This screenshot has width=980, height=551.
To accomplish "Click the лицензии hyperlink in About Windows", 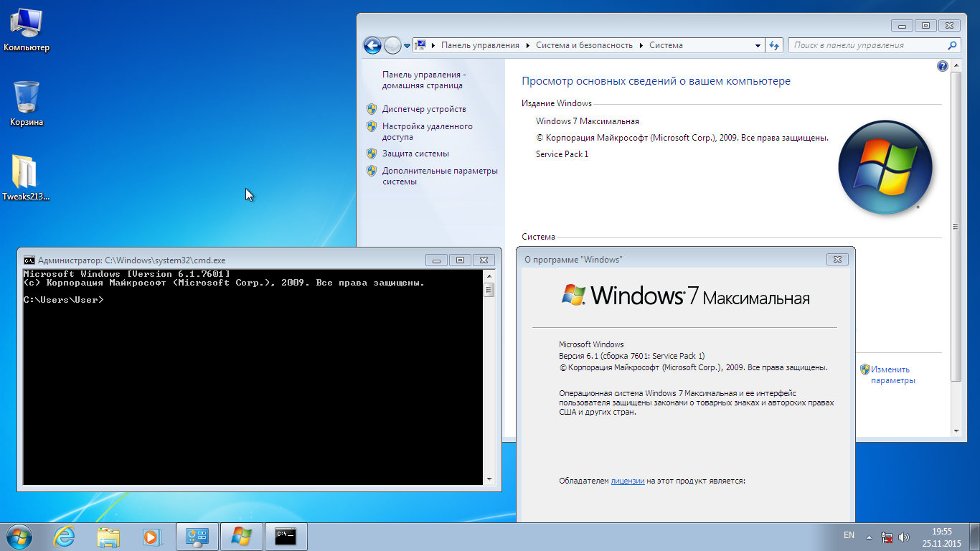I will click(x=628, y=481).
